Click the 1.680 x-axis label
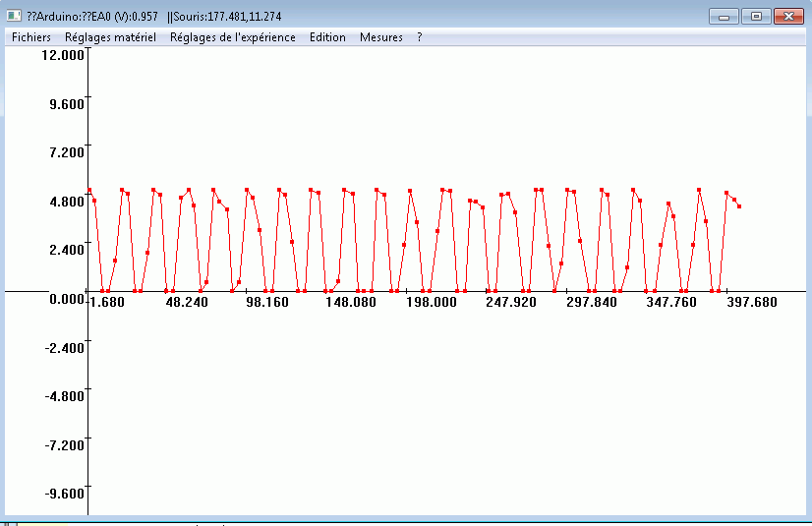The image size is (812, 526). coord(107,302)
